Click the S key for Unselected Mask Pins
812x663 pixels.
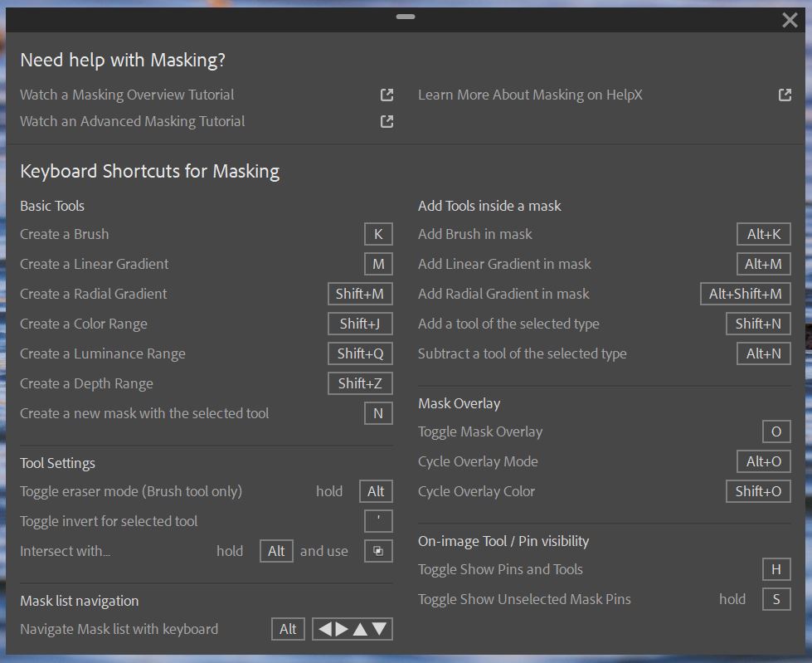tap(776, 599)
